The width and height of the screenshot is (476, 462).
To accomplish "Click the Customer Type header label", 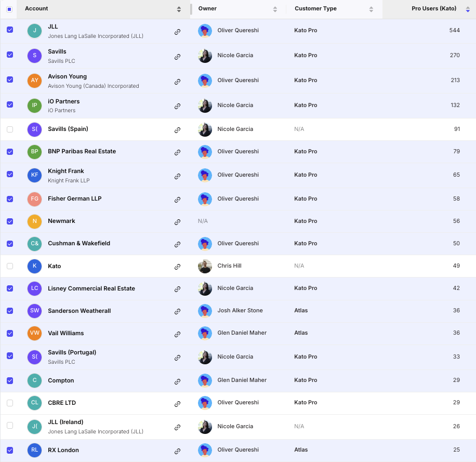I will tap(315, 8).
